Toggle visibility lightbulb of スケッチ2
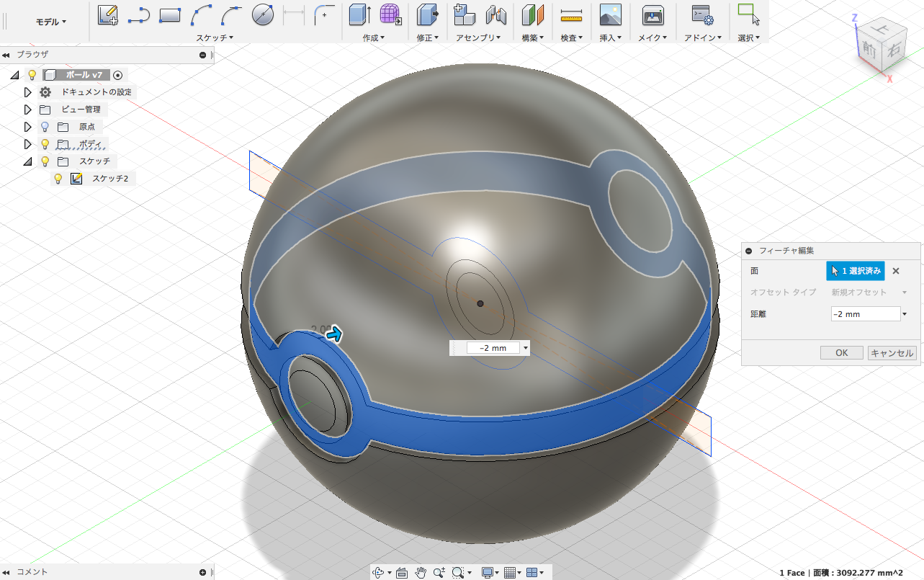Image resolution: width=924 pixels, height=580 pixels. (58, 179)
